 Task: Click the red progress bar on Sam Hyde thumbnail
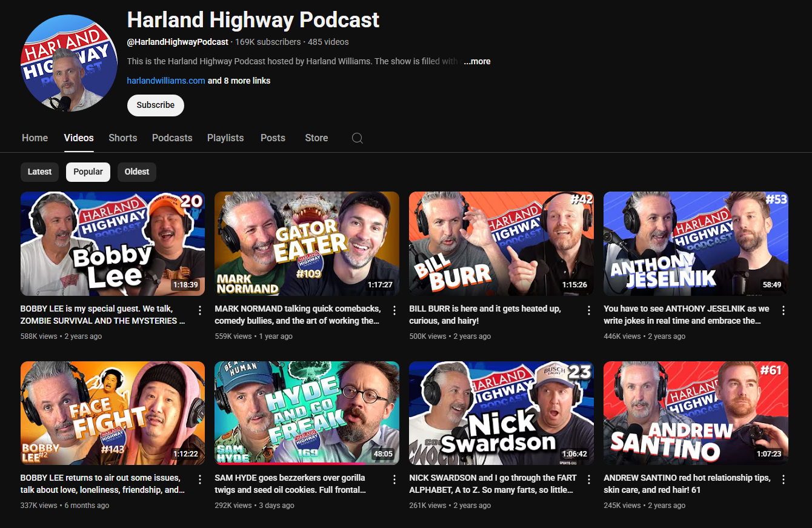(x=290, y=464)
